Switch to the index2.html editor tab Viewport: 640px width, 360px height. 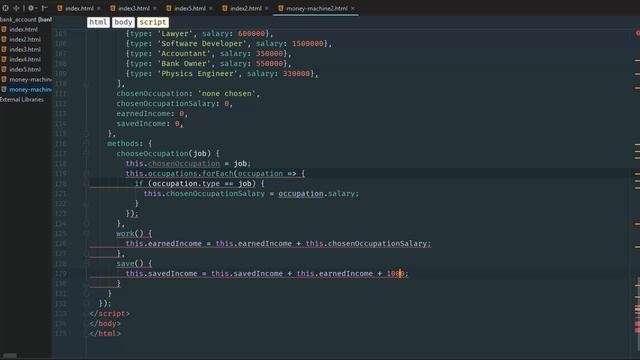[x=246, y=8]
